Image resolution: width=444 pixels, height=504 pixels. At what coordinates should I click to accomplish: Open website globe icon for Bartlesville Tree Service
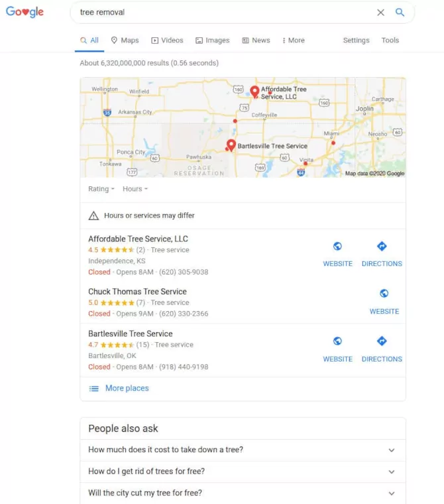(337, 341)
